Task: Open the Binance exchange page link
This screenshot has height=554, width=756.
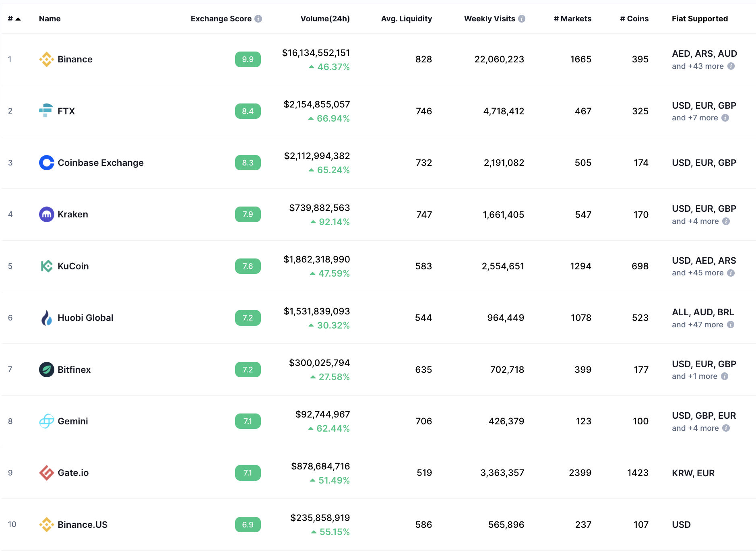Action: (x=75, y=59)
